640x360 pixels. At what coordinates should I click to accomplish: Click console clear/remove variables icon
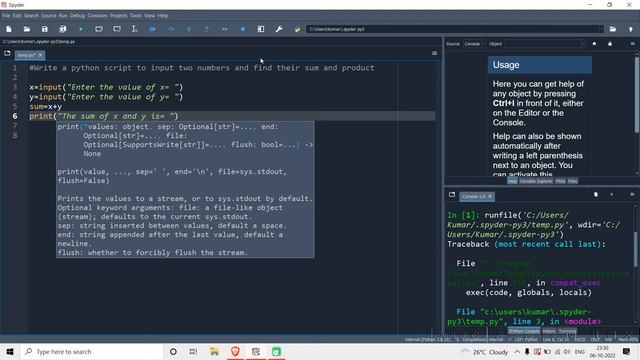596,195
